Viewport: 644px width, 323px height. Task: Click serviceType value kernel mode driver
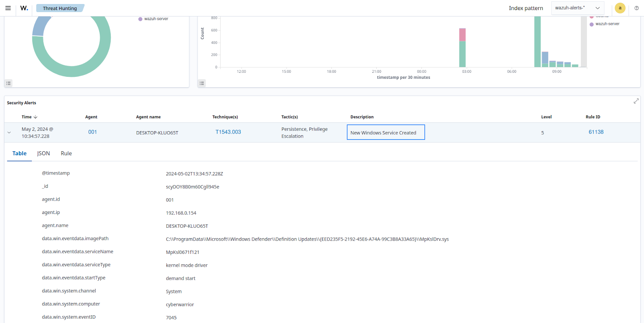(187, 265)
